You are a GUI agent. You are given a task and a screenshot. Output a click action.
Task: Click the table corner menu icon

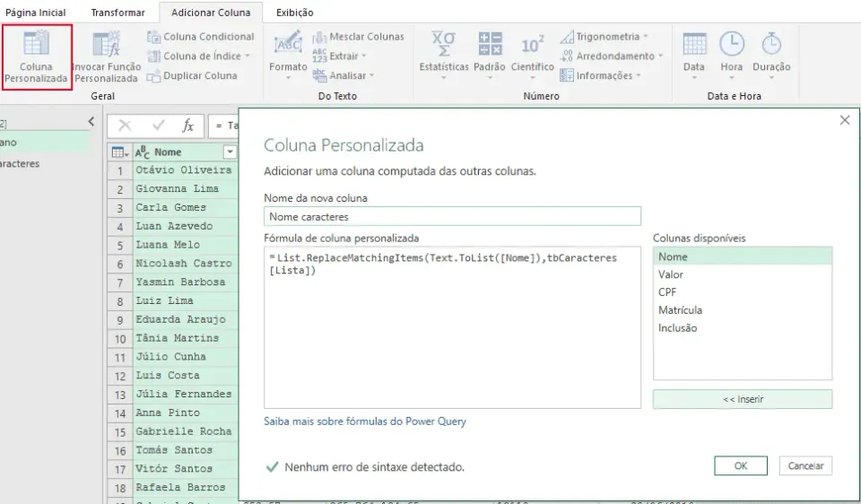click(119, 152)
